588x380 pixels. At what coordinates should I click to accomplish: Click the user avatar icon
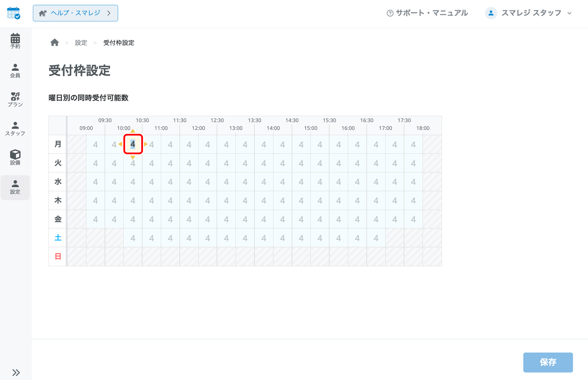click(491, 13)
